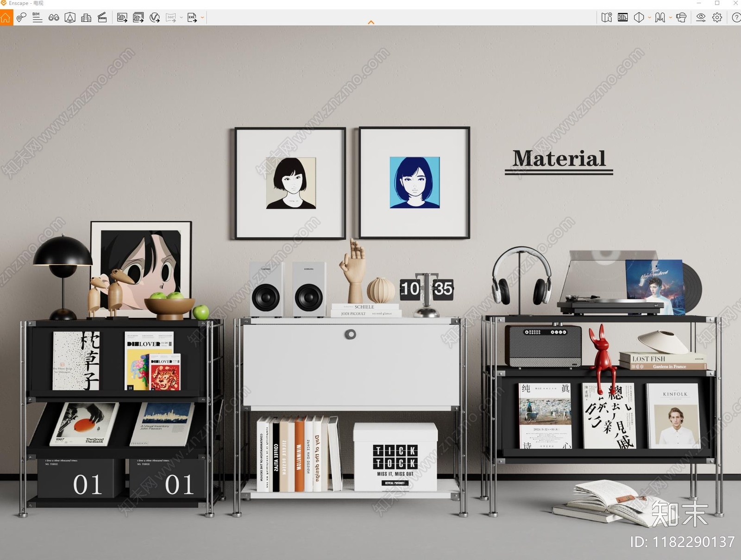Image resolution: width=741 pixels, height=560 pixels.
Task: Open the Help question mark icon
Action: point(736,18)
